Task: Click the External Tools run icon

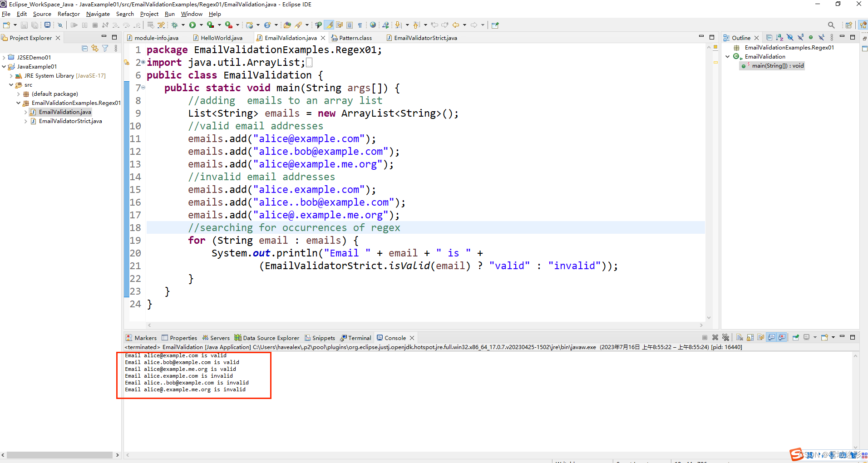Action: coord(229,25)
